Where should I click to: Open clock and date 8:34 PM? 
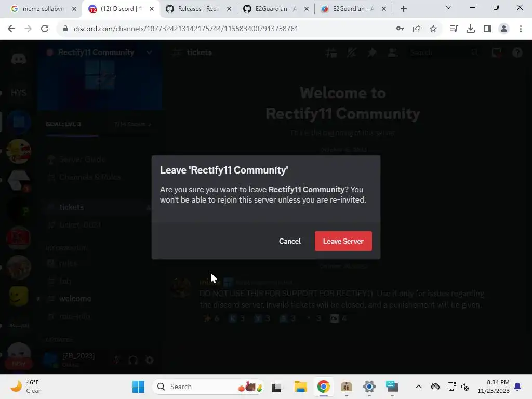(x=494, y=387)
